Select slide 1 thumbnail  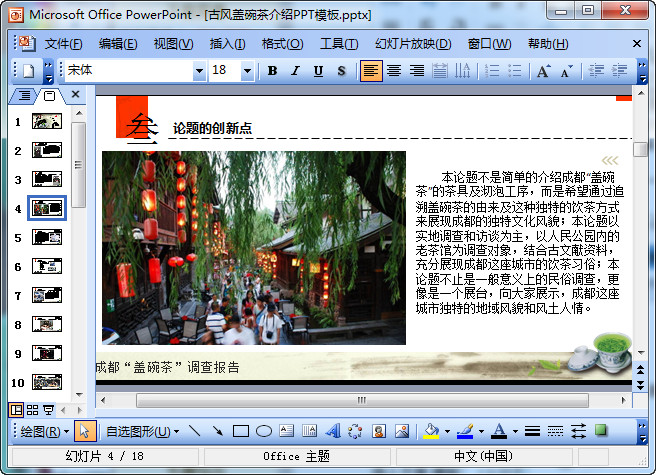point(47,121)
